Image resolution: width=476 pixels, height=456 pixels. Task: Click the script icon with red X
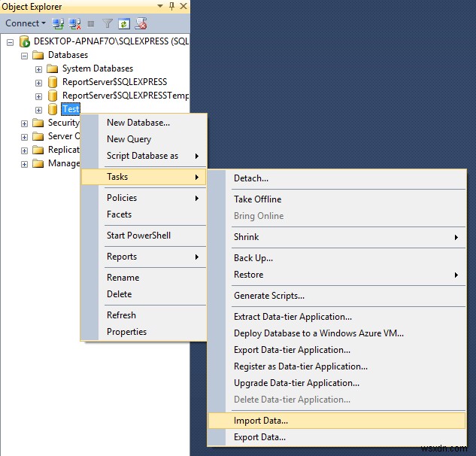(x=141, y=23)
